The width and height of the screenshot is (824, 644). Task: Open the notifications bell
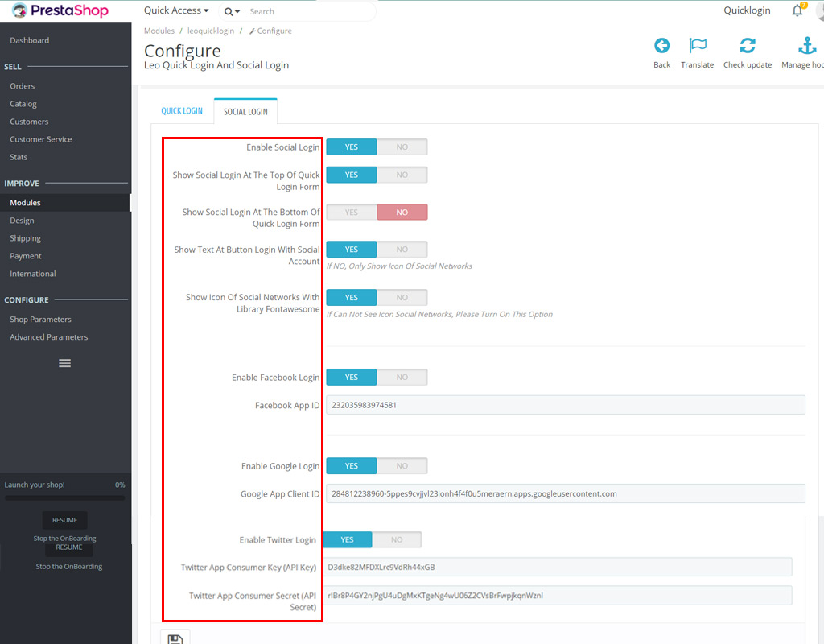click(797, 10)
